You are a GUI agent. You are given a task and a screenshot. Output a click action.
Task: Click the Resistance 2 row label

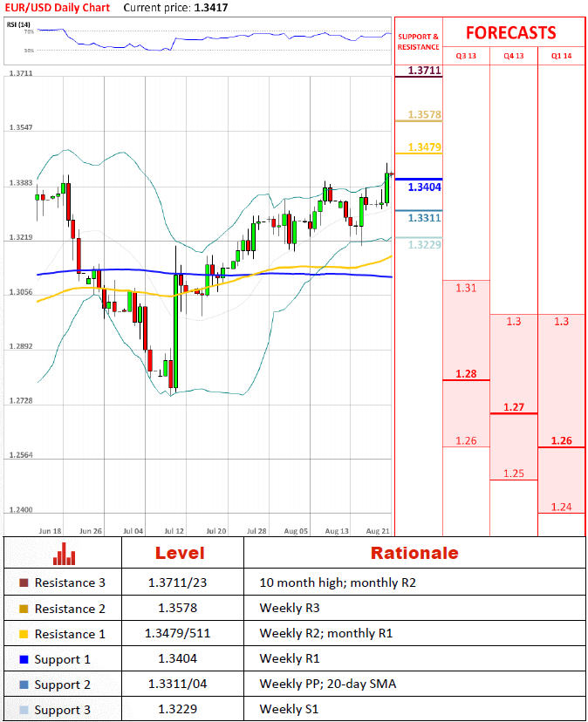[x=70, y=609]
